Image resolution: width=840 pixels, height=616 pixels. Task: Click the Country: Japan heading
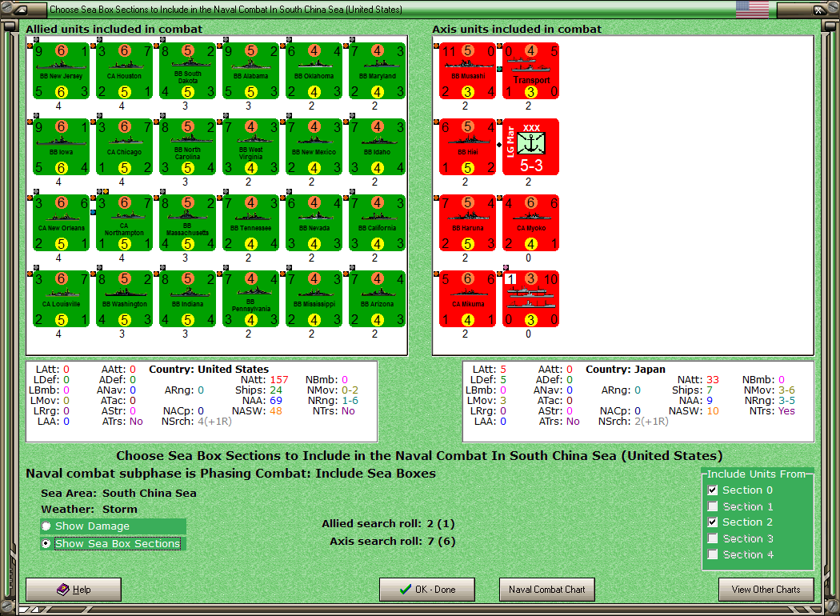click(625, 369)
